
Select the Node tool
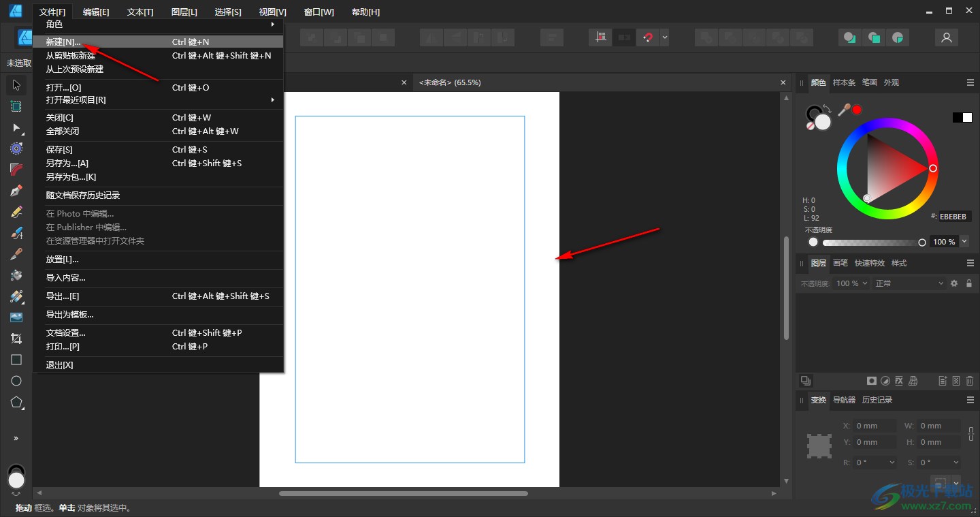click(x=16, y=127)
